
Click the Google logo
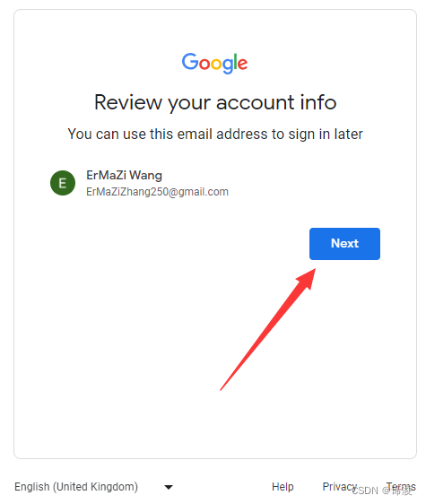[x=214, y=63]
